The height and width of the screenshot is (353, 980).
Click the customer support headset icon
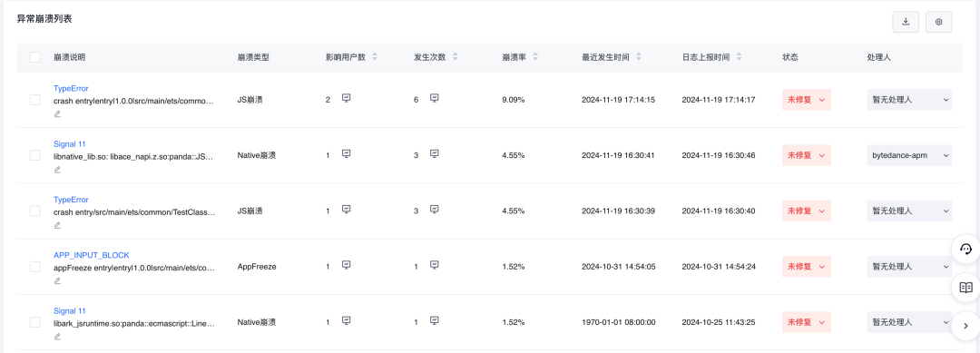click(965, 250)
